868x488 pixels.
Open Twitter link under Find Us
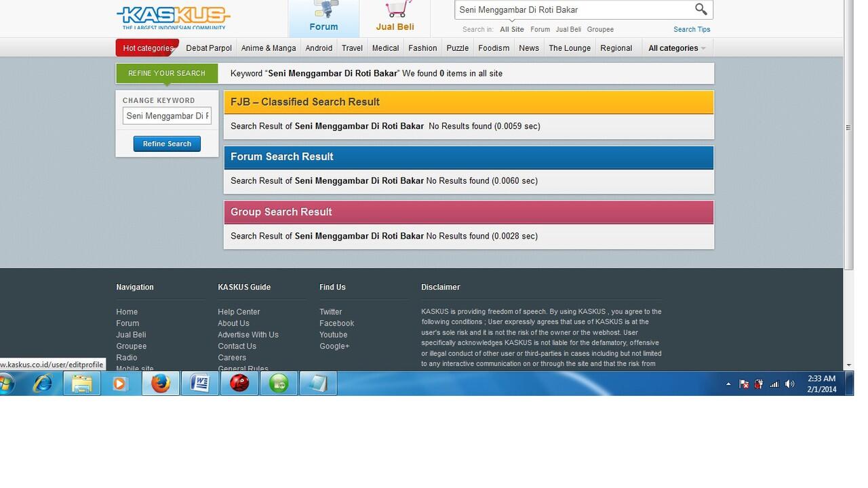click(x=331, y=312)
